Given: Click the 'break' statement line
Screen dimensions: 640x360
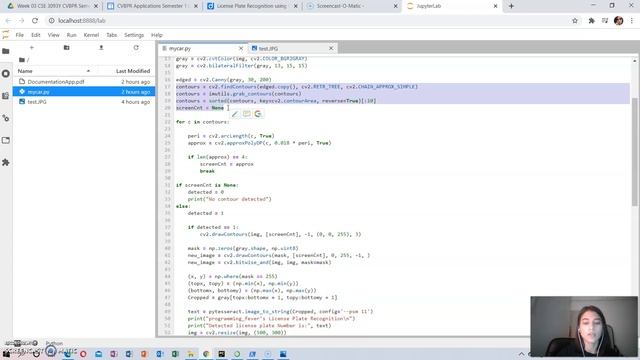Looking at the screenshot, I should (x=207, y=171).
